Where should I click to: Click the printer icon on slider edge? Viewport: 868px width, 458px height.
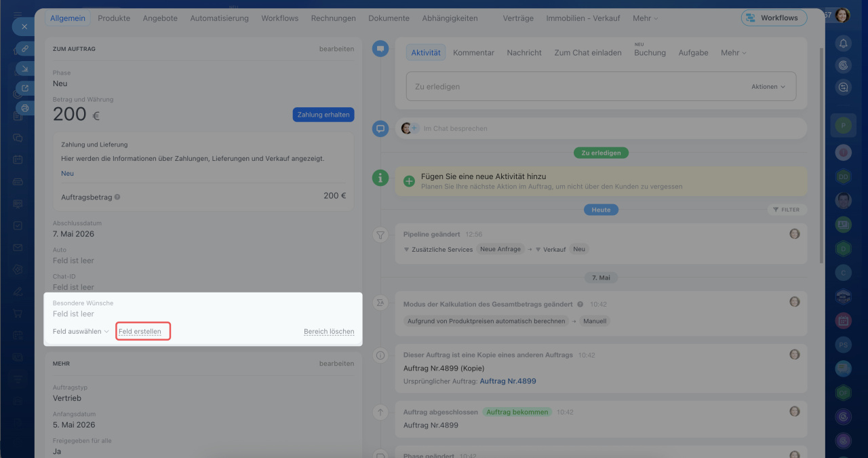(24, 108)
